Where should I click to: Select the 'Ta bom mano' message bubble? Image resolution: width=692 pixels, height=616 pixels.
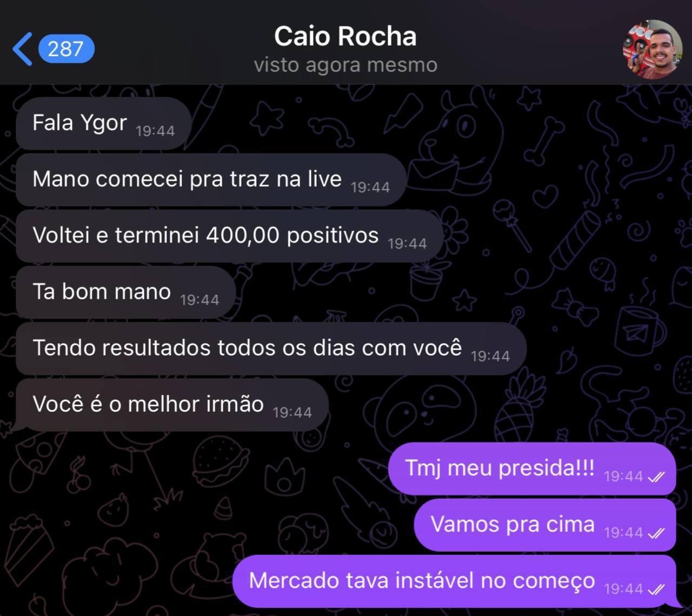click(x=126, y=292)
